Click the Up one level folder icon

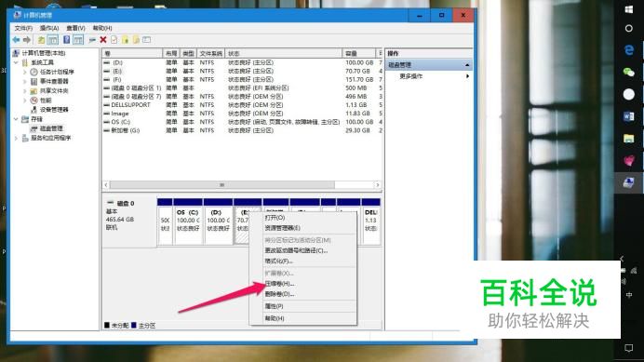pyautogui.click(x=42, y=40)
